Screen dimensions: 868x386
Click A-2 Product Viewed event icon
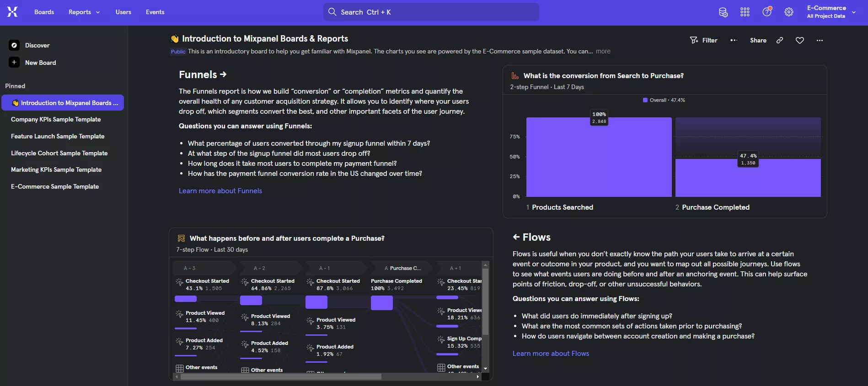pos(245,317)
